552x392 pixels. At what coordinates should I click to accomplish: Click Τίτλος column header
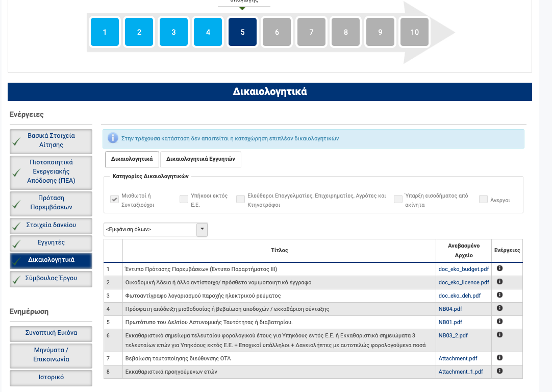[279, 251]
